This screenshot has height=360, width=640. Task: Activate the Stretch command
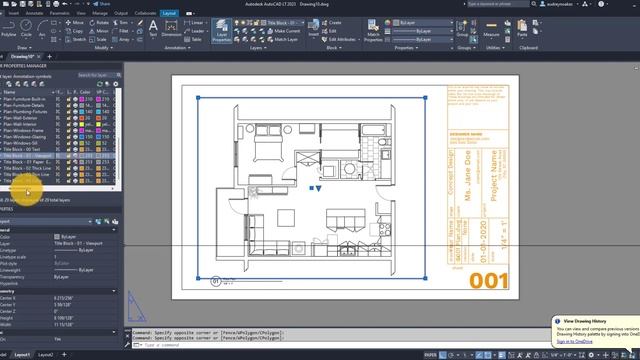[76, 40]
